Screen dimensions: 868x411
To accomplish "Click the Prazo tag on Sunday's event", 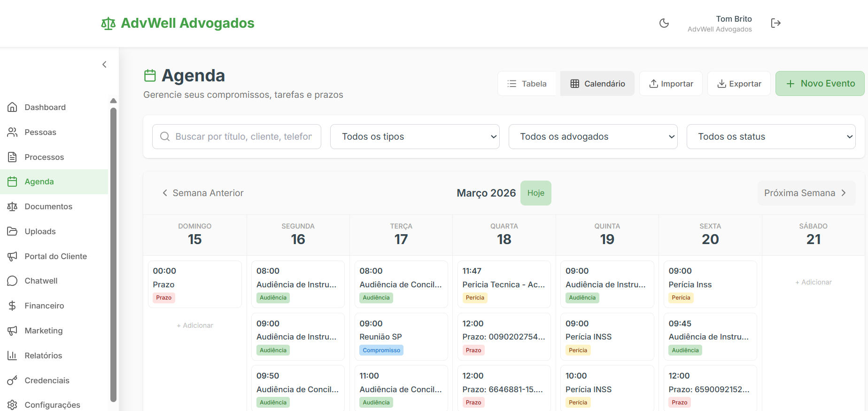I will [x=164, y=298].
